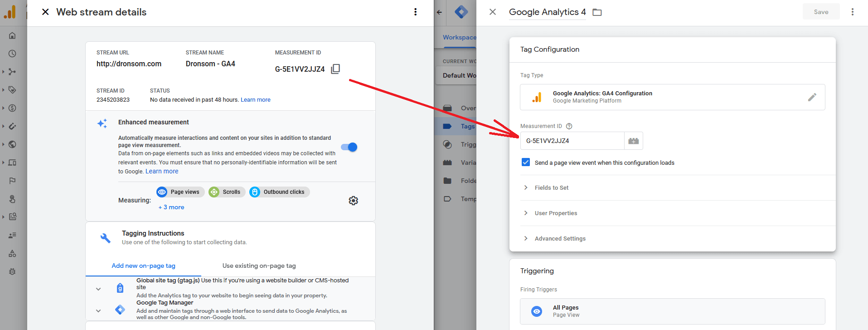Save the tag
868x330 pixels.
click(821, 12)
